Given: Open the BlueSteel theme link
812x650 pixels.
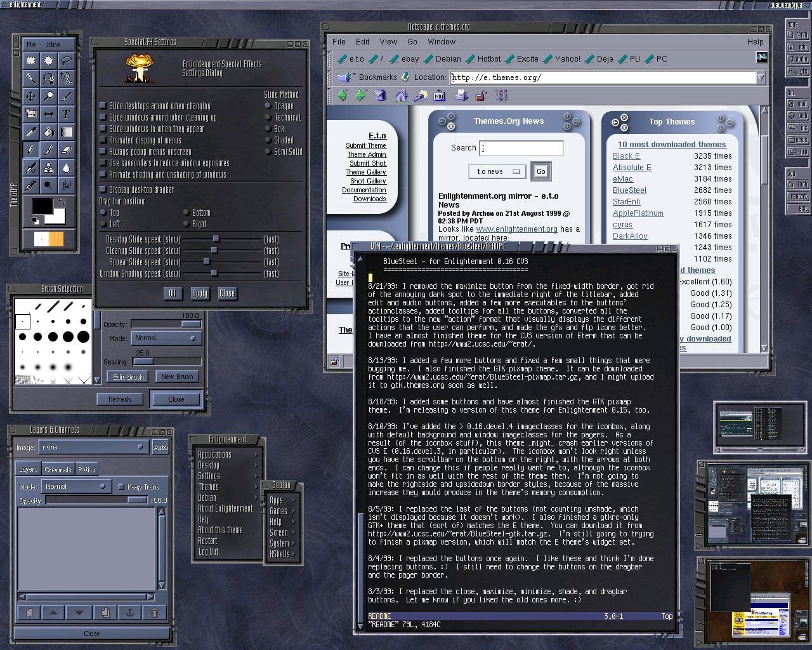Looking at the screenshot, I should pyautogui.click(x=629, y=190).
